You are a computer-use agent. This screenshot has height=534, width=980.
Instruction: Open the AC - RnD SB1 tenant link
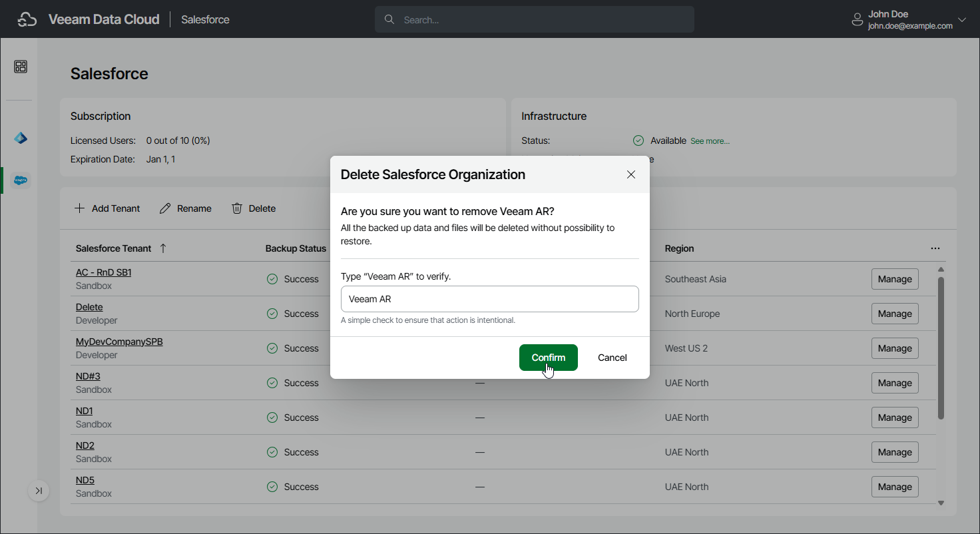click(103, 272)
